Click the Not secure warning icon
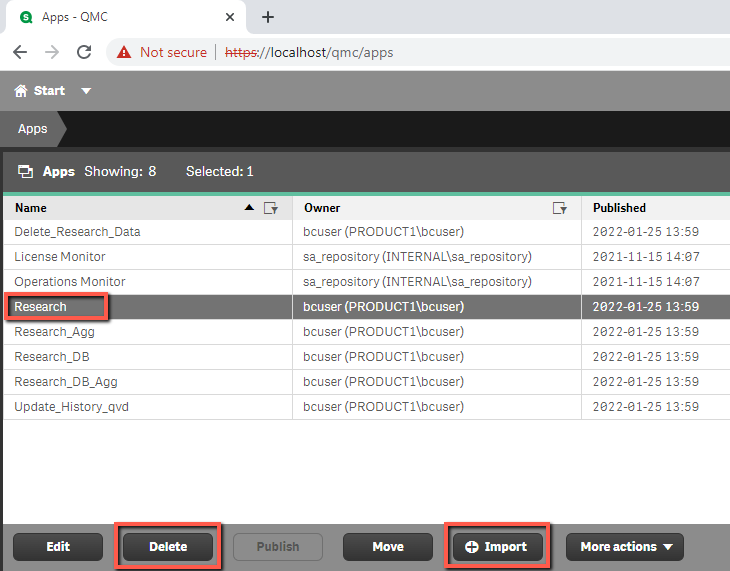Screen dimensions: 730x571 tap(124, 52)
